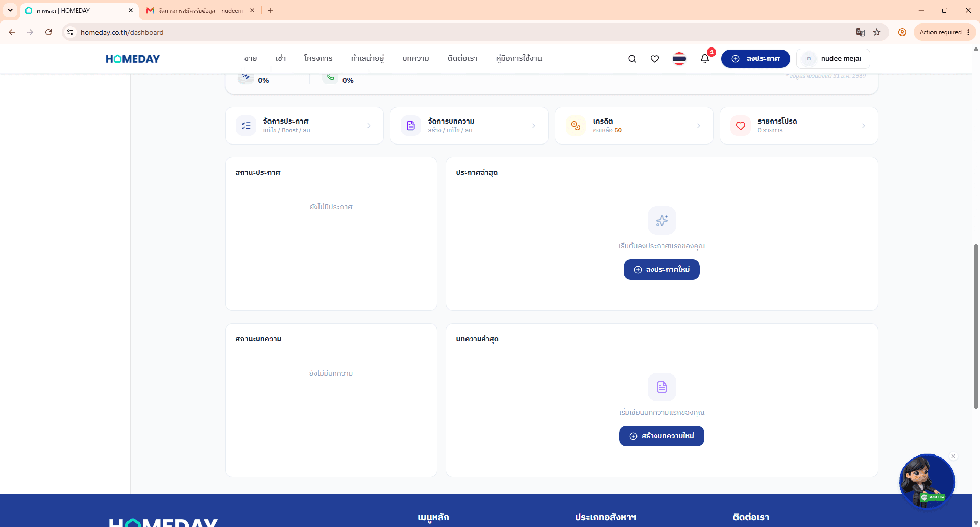The image size is (980, 527).
Task: Click the สร้างบทความใหม่ button
Action: pyautogui.click(x=661, y=436)
